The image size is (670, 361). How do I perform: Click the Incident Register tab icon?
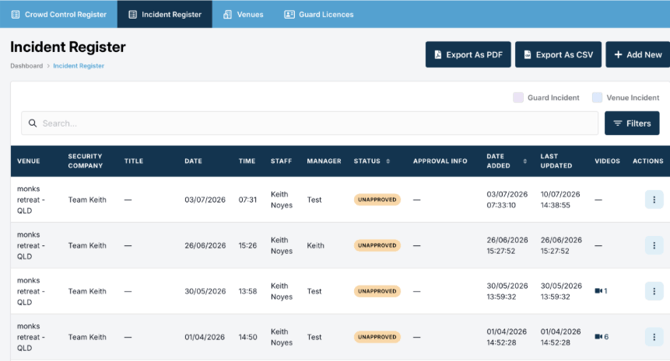(132, 15)
